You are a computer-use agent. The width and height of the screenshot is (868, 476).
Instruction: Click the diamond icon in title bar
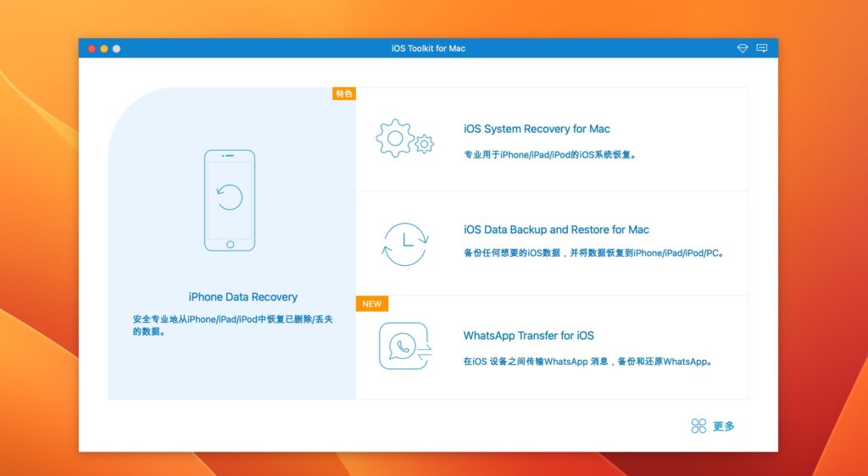point(743,48)
